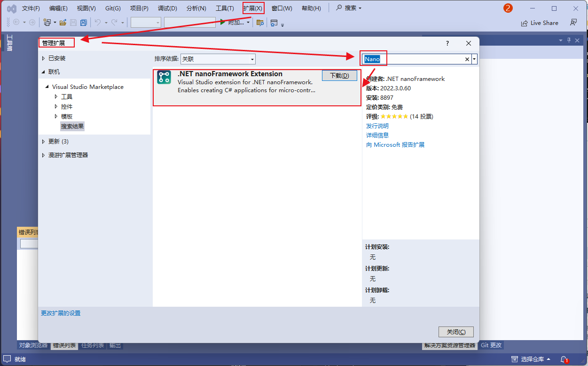Select the .NET nanoFramework Extension result row
588x366 pixels.
pos(257,87)
